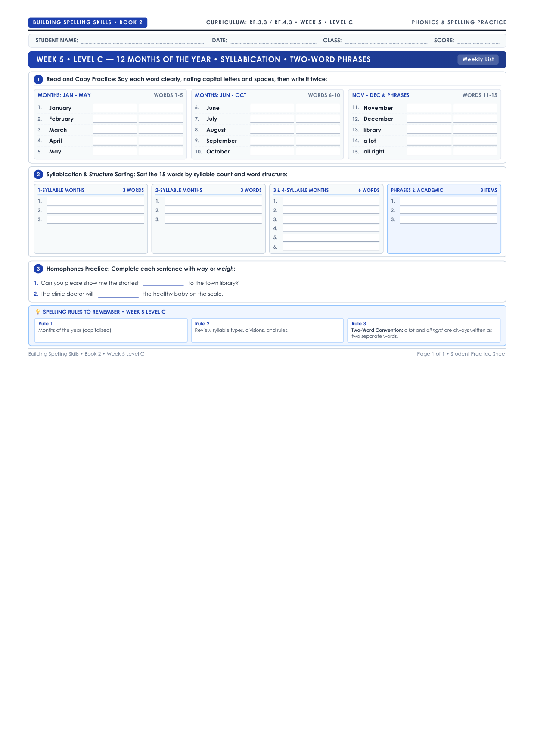Select line 1 under 1-Syllable Months
Image resolution: width=534 pixels, height=756 pixels.
tap(96, 201)
